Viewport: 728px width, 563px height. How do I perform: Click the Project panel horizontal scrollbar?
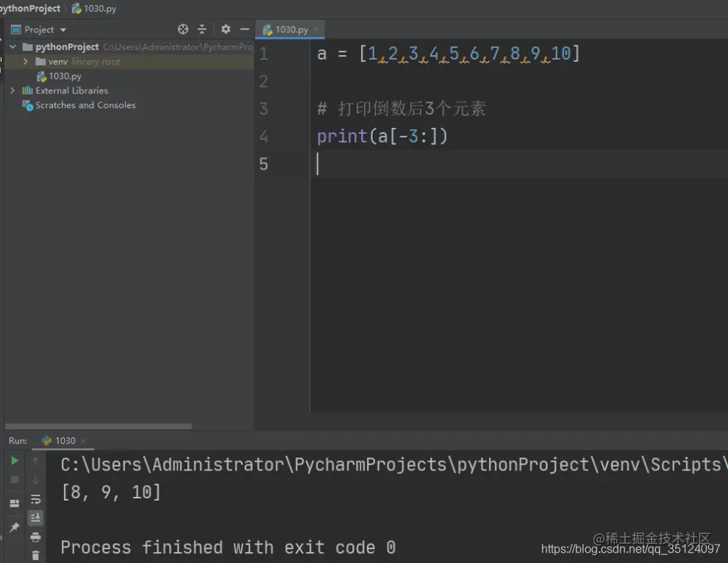pyautogui.click(x=99, y=426)
